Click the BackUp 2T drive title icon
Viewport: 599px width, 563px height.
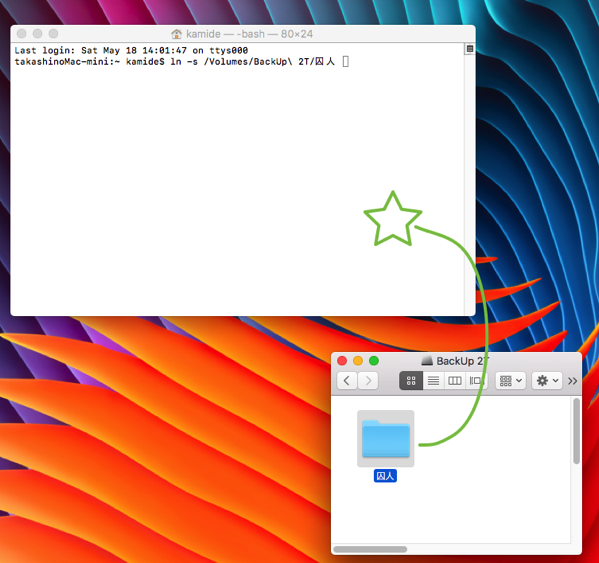(x=427, y=361)
